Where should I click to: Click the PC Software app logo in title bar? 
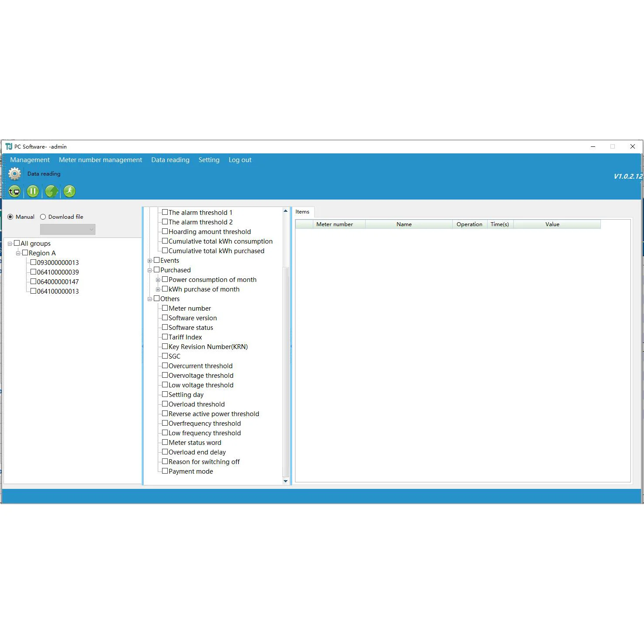coord(9,147)
